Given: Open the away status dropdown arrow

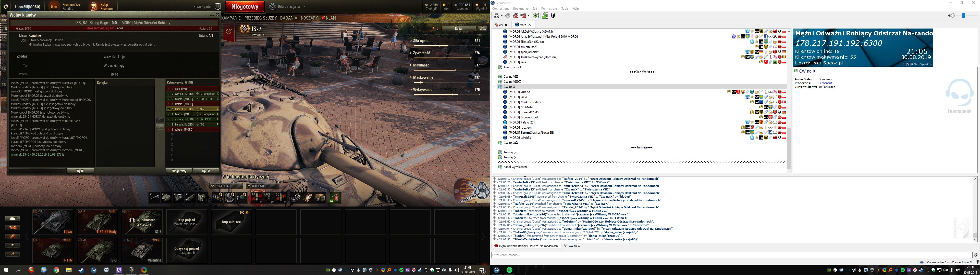Looking at the screenshot, I should coord(502,16).
